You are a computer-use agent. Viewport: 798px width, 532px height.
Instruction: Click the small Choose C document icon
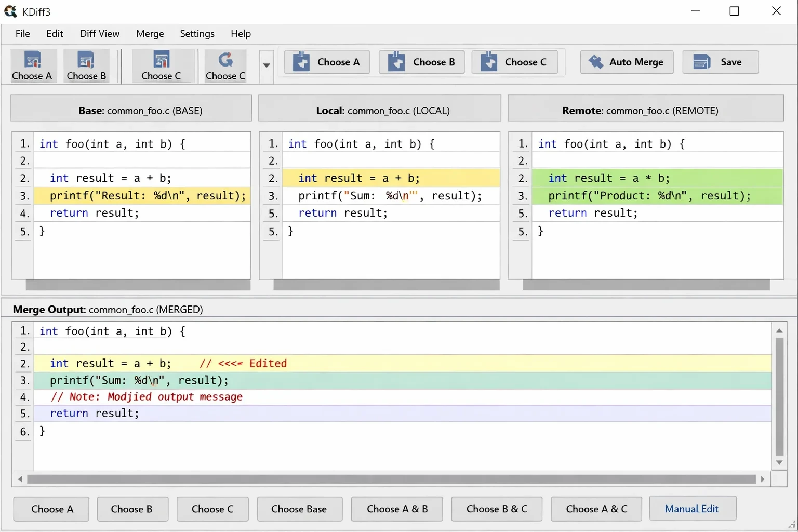click(x=161, y=66)
